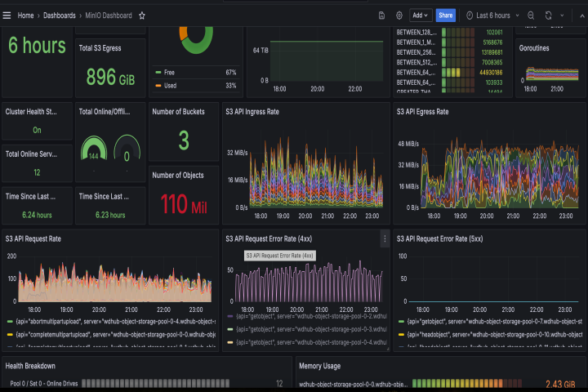Refresh the dashboard with the refresh icon
Screen dimensions: 588x392
[548, 16]
